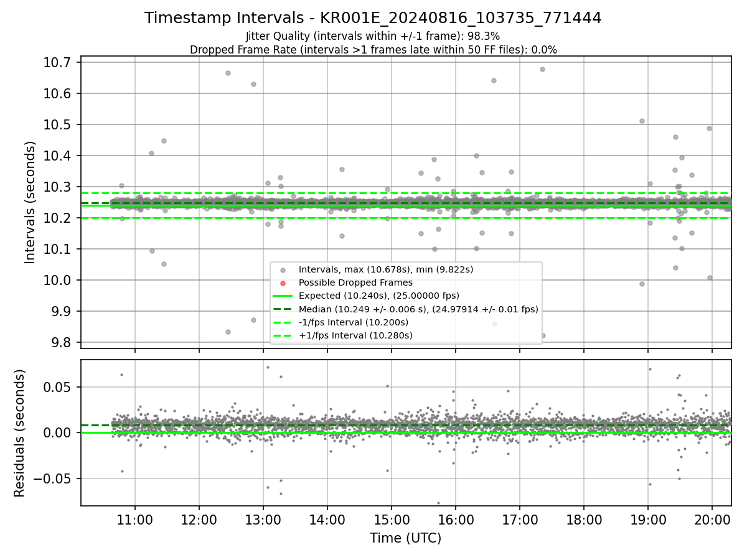The image size is (747, 560).
Task: Click legend entry 'Possible Dropped Frames'
Action: tap(355, 282)
